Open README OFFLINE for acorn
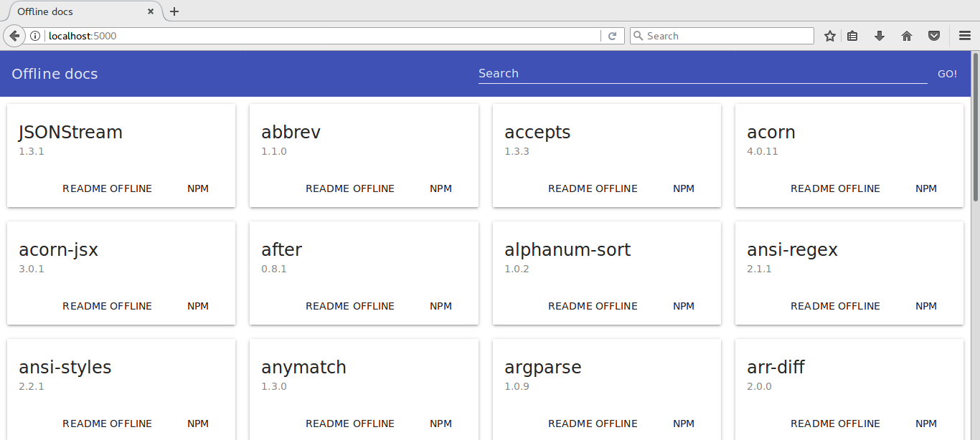 pyautogui.click(x=835, y=188)
